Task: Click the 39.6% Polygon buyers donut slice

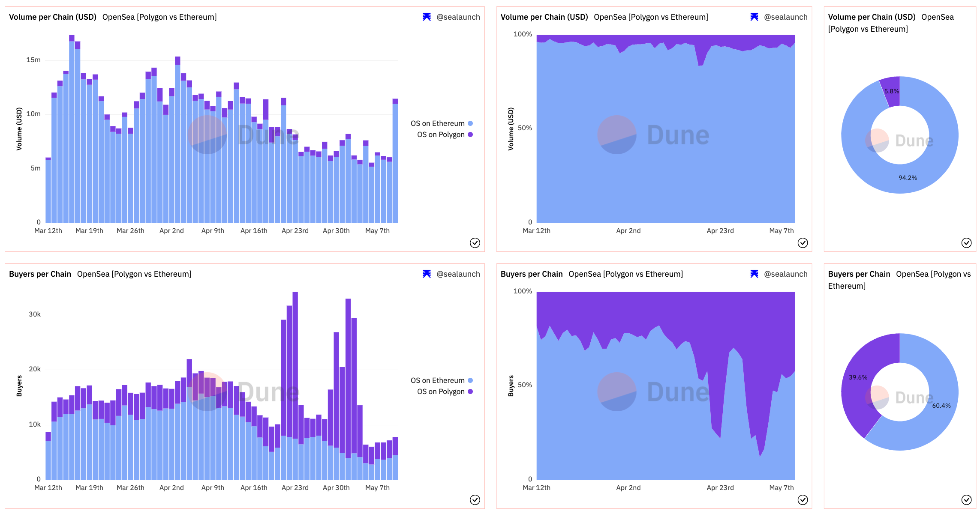Action: [857, 377]
